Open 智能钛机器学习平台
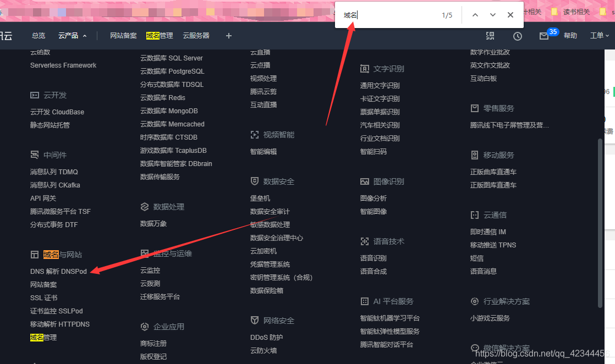Viewport: 615px width, 364px height. (x=390, y=318)
